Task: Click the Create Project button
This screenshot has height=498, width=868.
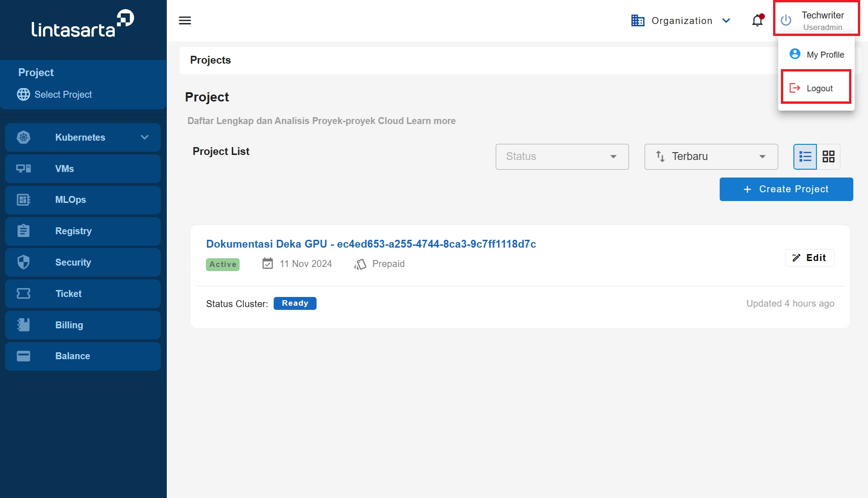Action: (x=786, y=189)
